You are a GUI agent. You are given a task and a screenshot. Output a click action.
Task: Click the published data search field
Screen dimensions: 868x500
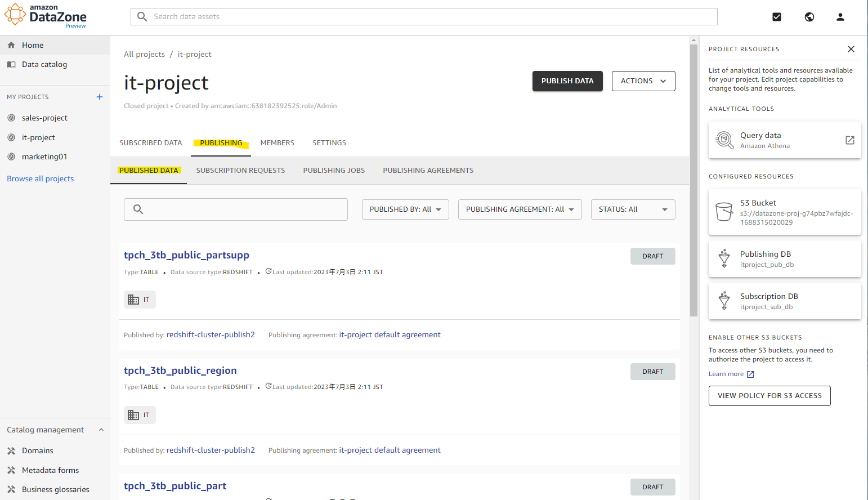click(236, 209)
